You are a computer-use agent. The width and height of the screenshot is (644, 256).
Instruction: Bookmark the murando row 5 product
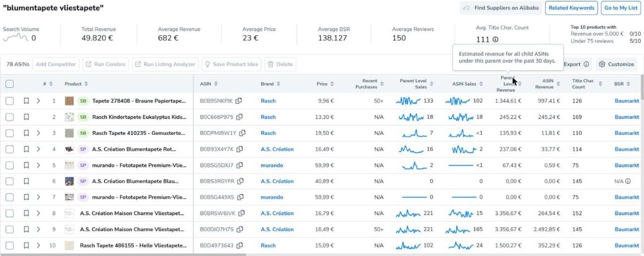(26, 165)
